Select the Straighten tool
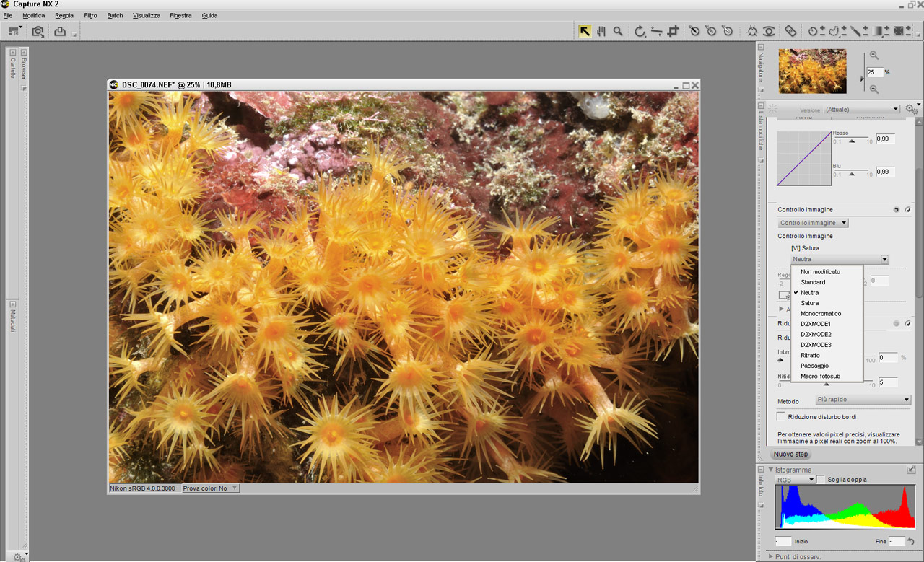The width and height of the screenshot is (924, 562). [656, 31]
